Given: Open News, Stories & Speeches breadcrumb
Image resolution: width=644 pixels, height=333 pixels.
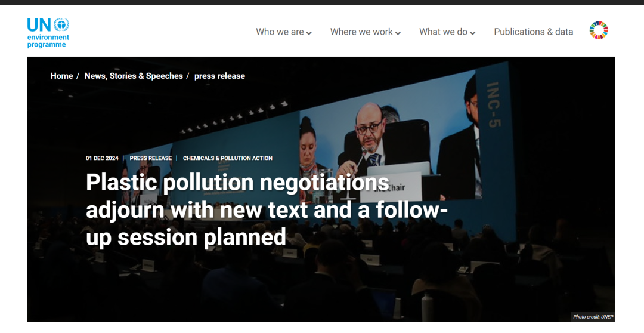Looking at the screenshot, I should tap(134, 76).
